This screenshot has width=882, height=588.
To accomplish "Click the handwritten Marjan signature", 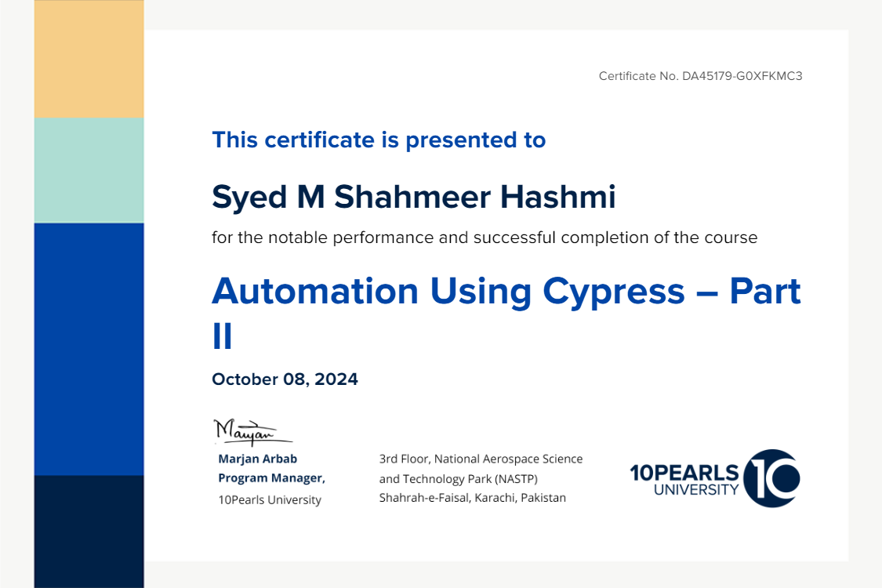I will (247, 432).
